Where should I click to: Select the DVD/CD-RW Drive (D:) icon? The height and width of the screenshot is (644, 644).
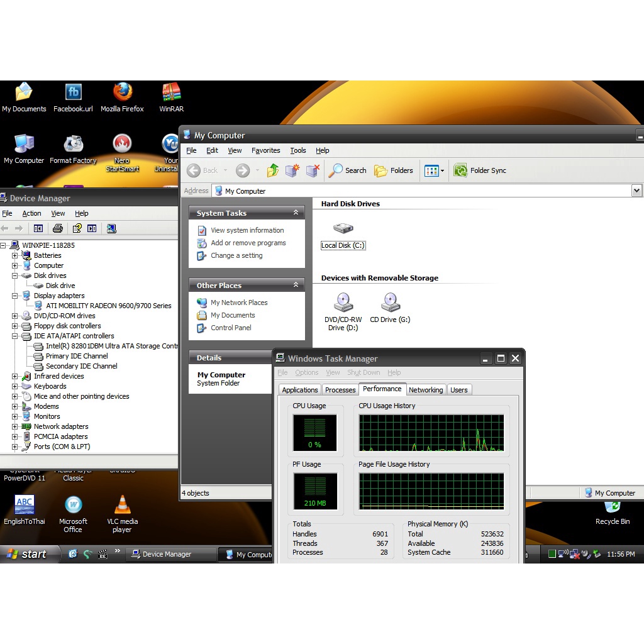(343, 303)
